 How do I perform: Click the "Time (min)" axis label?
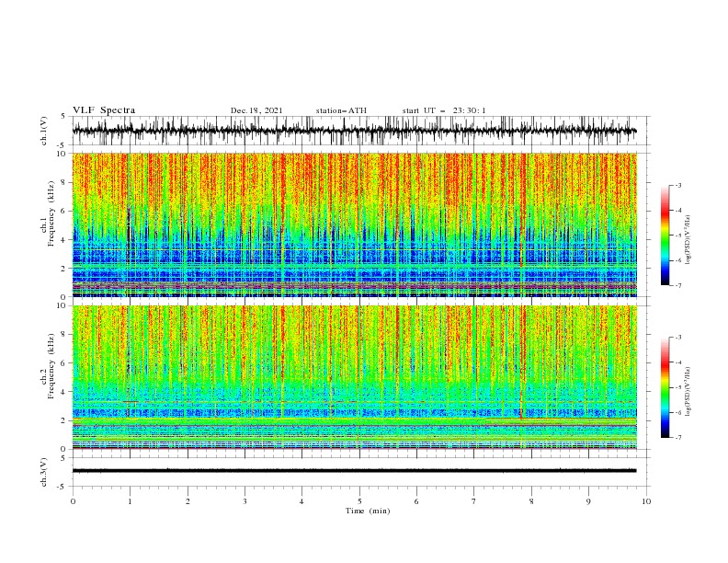pyautogui.click(x=368, y=511)
